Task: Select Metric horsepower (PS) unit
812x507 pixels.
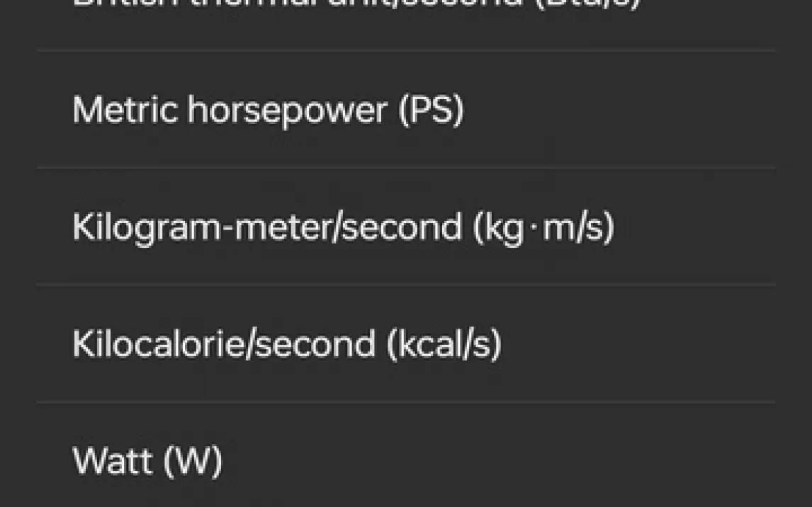Action: click(x=268, y=110)
